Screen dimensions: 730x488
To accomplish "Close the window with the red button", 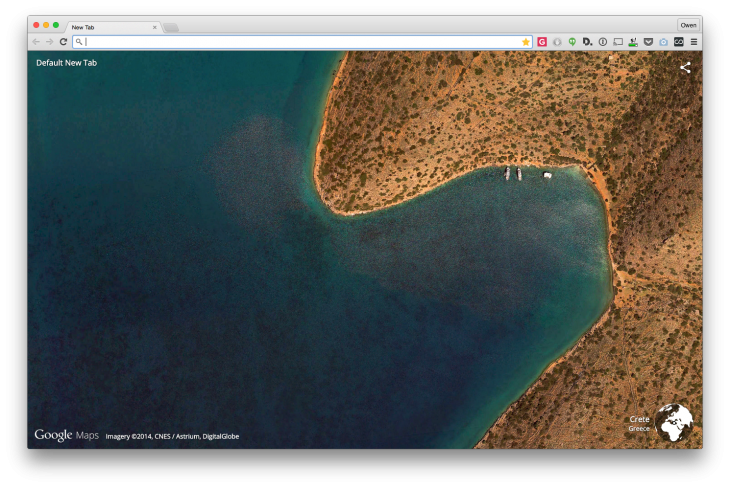I will 36,25.
